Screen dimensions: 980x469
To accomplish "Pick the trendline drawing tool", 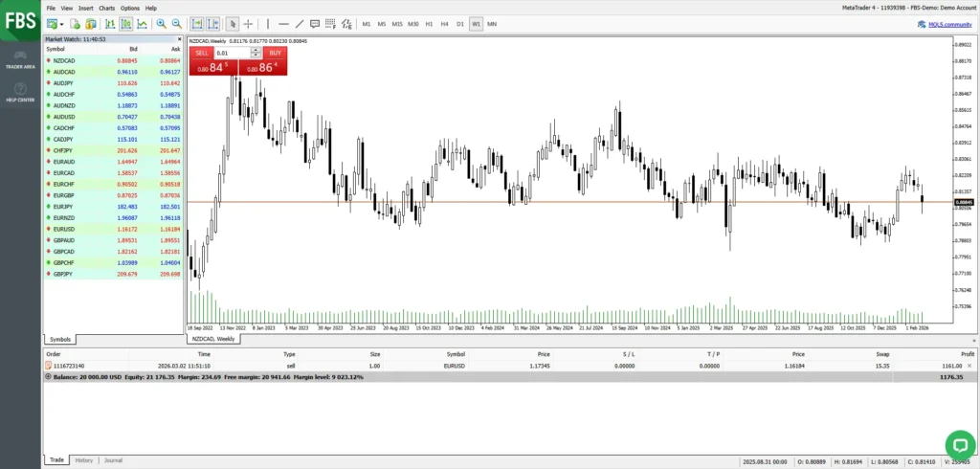I will pyautogui.click(x=300, y=24).
